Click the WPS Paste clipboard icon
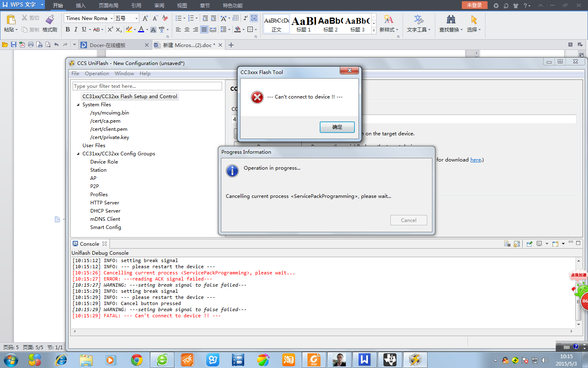 (11, 19)
